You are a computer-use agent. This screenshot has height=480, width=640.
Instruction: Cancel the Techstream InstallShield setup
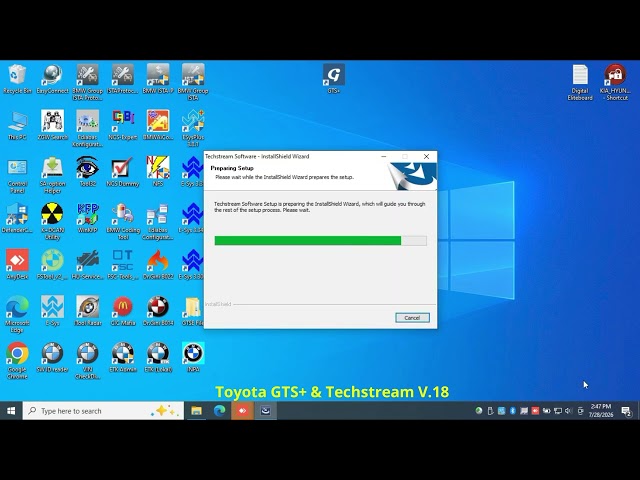point(412,318)
